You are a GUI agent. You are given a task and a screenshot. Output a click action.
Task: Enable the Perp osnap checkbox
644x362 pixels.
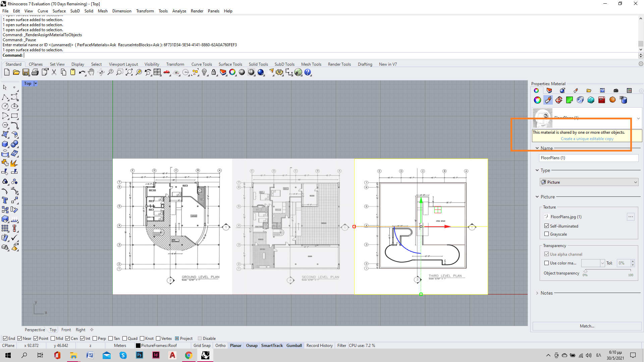coord(95,339)
